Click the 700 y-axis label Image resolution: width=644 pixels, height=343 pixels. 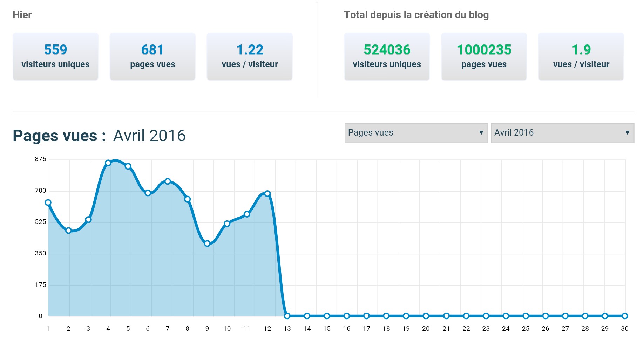coord(40,191)
